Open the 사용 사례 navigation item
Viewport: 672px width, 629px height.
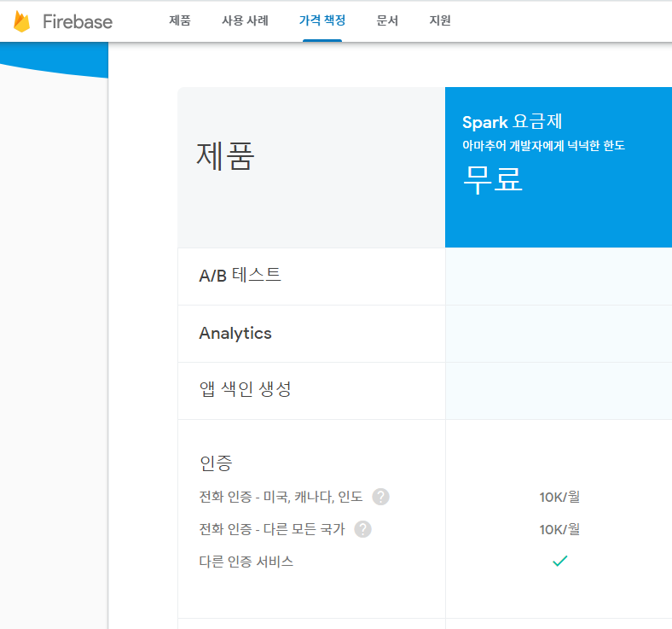(x=245, y=20)
